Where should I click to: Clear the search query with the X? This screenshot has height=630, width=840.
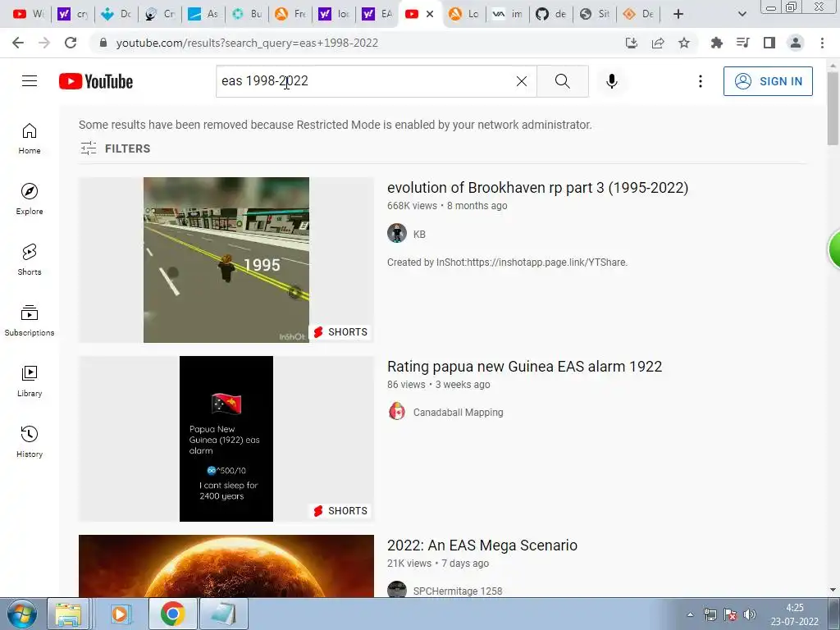[x=521, y=81]
